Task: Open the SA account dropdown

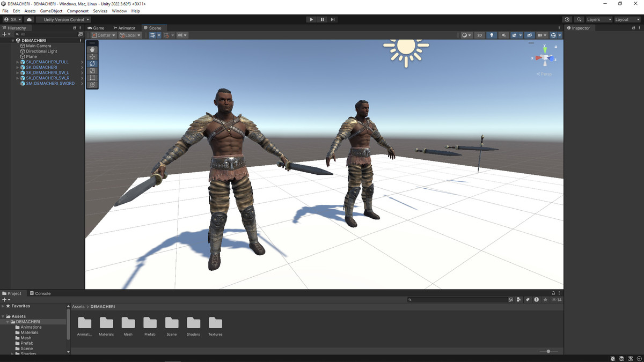Action: (12, 19)
